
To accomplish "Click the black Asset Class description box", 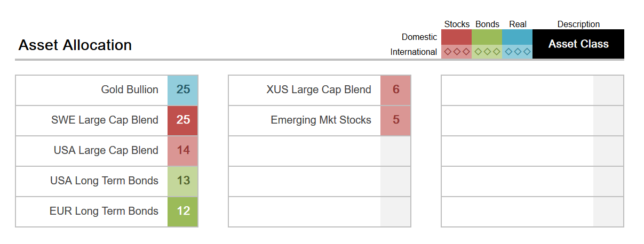I will [578, 44].
